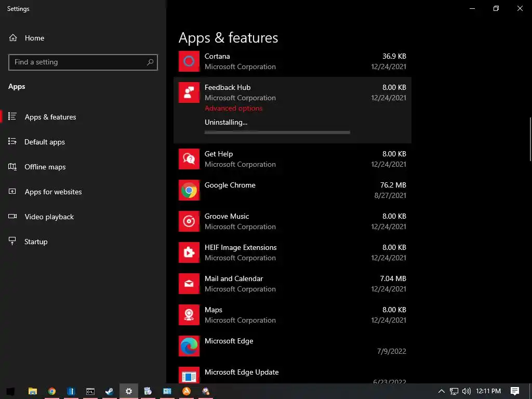Click the Get Help app icon
Image resolution: width=532 pixels, height=399 pixels.
tap(189, 159)
